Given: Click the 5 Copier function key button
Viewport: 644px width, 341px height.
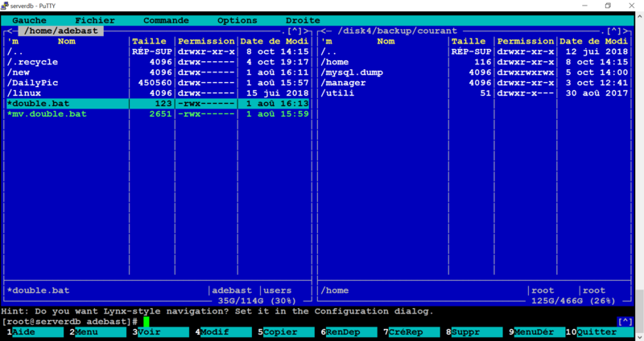Looking at the screenshot, I should point(286,332).
